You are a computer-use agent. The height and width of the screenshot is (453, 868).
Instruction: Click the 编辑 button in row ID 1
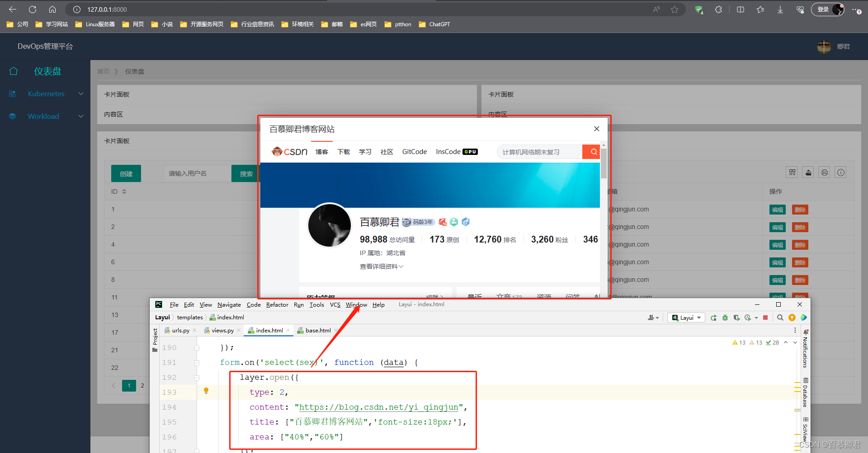pyautogui.click(x=778, y=210)
